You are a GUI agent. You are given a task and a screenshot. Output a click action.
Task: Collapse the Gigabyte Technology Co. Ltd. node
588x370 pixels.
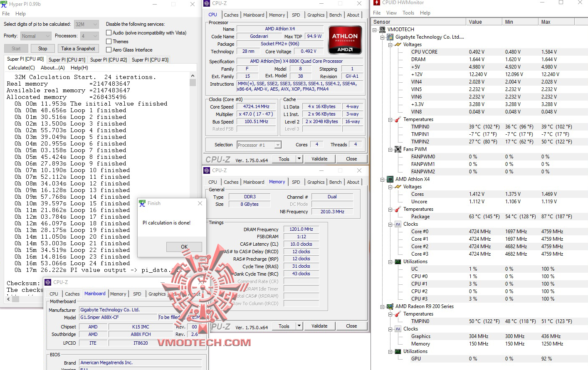[x=383, y=37]
